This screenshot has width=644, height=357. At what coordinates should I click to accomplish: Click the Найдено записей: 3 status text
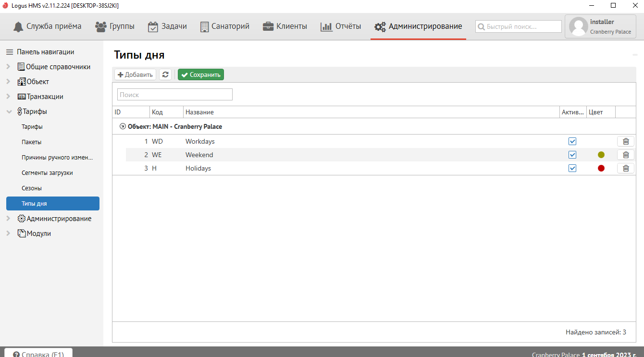click(595, 332)
